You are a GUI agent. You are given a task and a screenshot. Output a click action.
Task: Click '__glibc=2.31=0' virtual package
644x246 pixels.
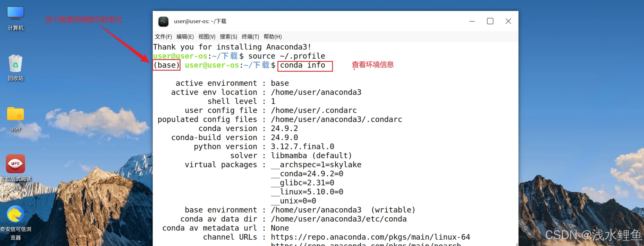click(303, 183)
